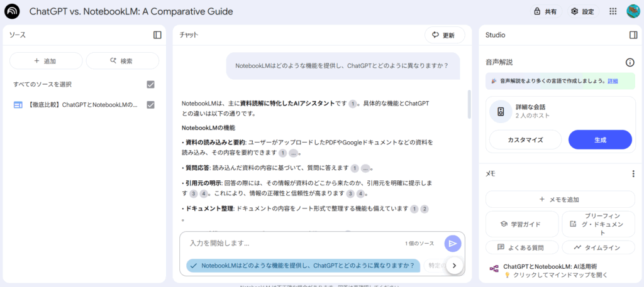The image size is (644, 287).
Task: Click the 1個のソース source count label
Action: pos(419,244)
